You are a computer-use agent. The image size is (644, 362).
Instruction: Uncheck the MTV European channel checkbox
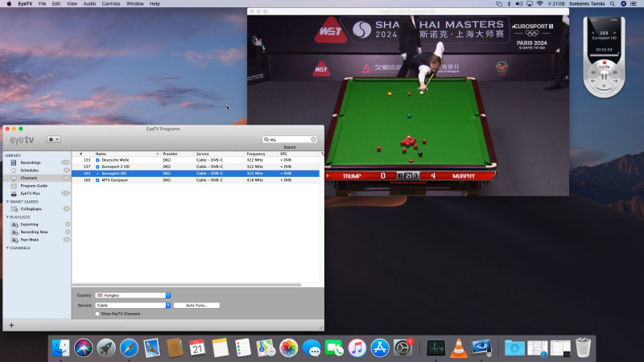97,180
